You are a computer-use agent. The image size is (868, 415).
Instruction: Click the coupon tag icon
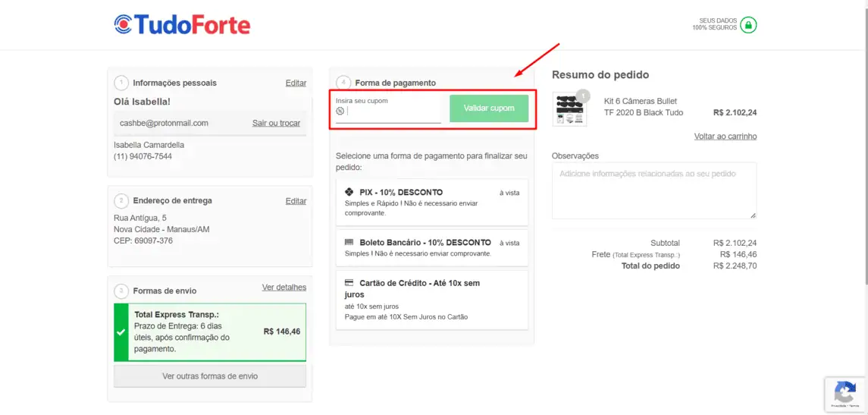(x=340, y=111)
